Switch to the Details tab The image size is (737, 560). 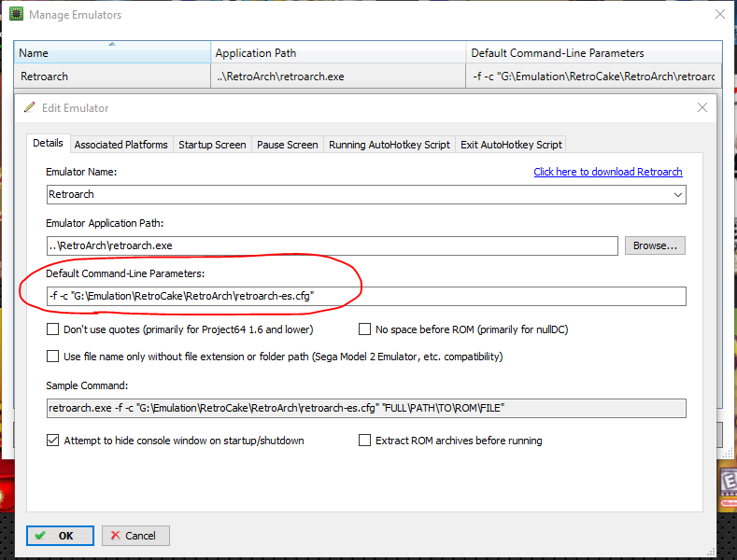click(x=48, y=144)
